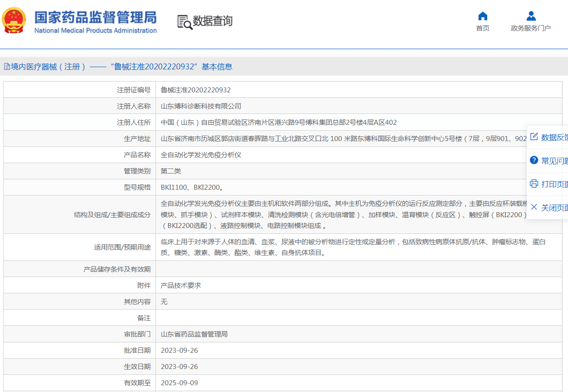Screen dimensions: 568x392
Task: Click the 产品储存条件及有效期 label
Action: (117, 269)
